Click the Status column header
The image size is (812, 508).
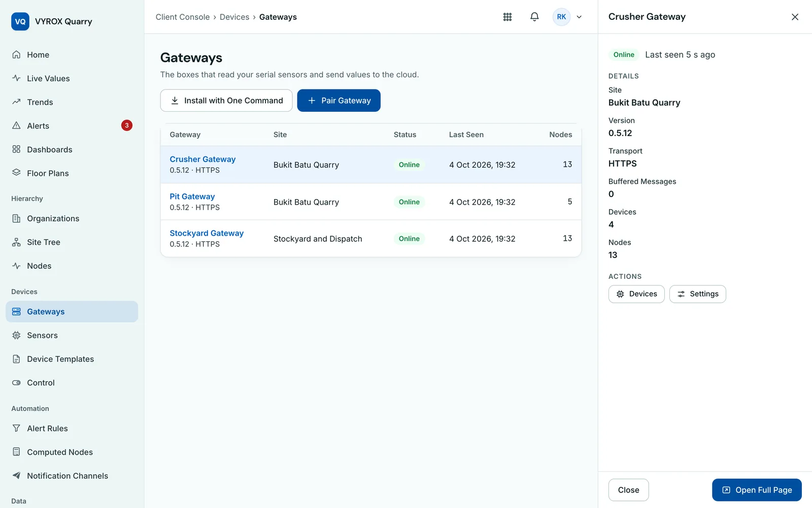click(405, 135)
